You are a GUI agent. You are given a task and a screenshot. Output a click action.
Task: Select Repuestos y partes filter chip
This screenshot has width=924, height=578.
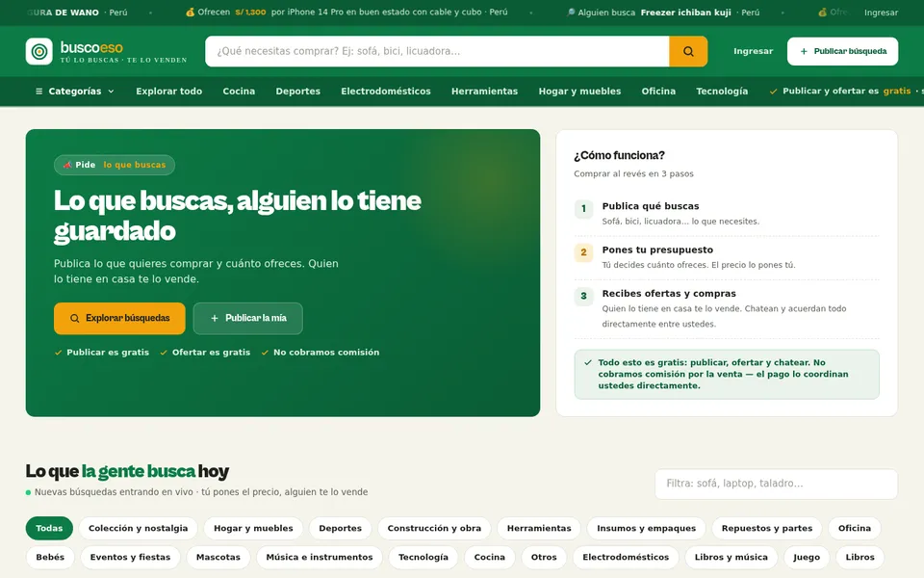coord(767,529)
